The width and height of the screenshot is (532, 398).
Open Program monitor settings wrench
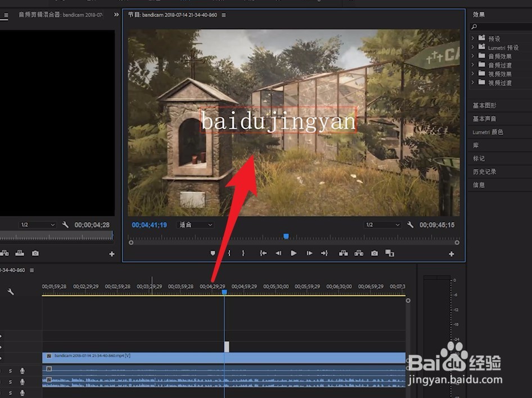click(410, 225)
